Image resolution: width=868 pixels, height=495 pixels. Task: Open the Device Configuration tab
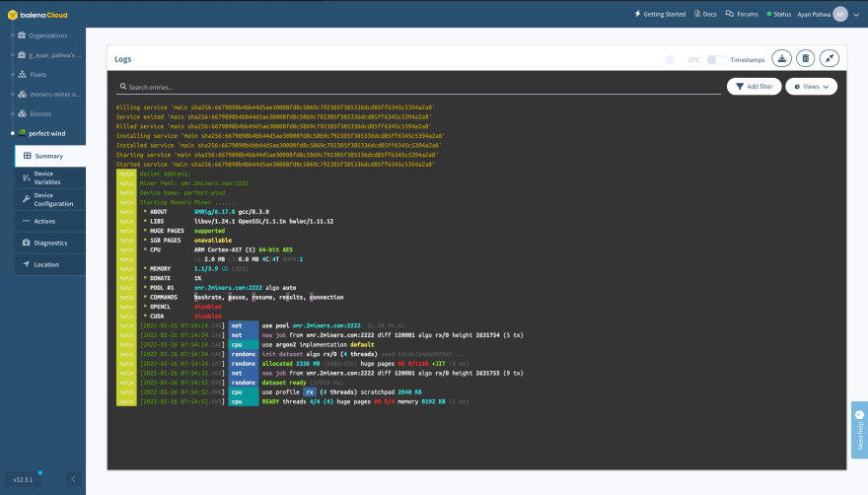click(x=50, y=199)
